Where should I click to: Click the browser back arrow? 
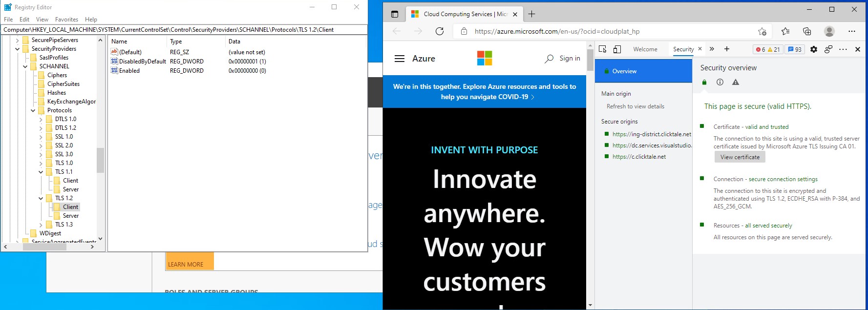pos(397,31)
